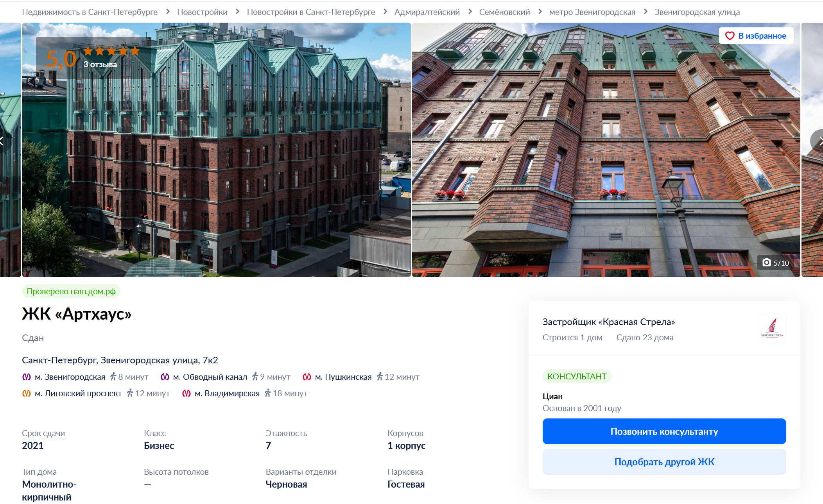Open Красная Стрела developer logo

tap(772, 329)
